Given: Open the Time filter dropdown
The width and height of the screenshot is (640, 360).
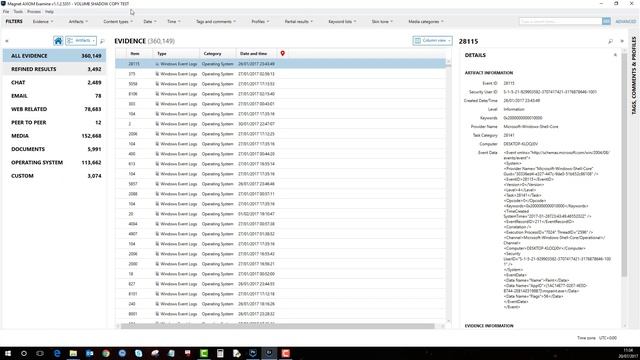Looking at the screenshot, I should click(173, 21).
